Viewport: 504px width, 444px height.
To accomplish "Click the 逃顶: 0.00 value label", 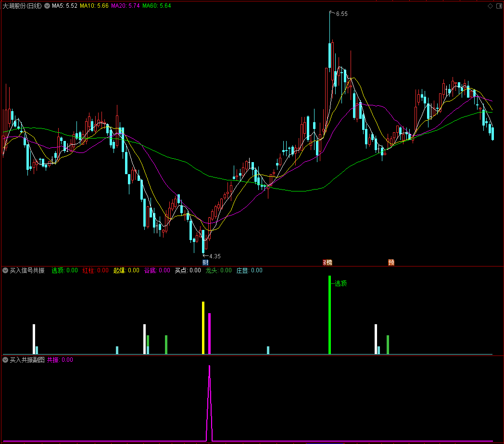I will click(64, 270).
